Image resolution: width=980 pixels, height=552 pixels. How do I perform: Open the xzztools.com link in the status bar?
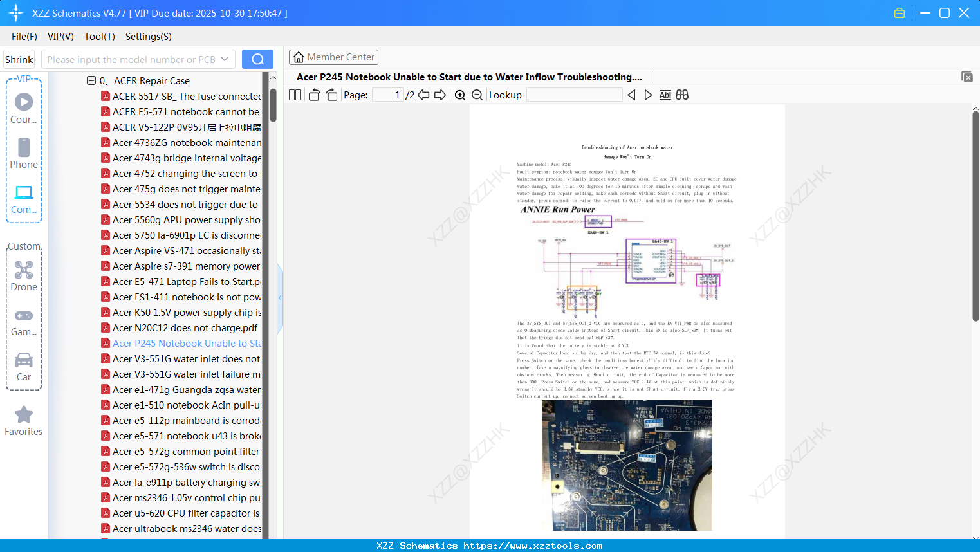pyautogui.click(x=533, y=546)
